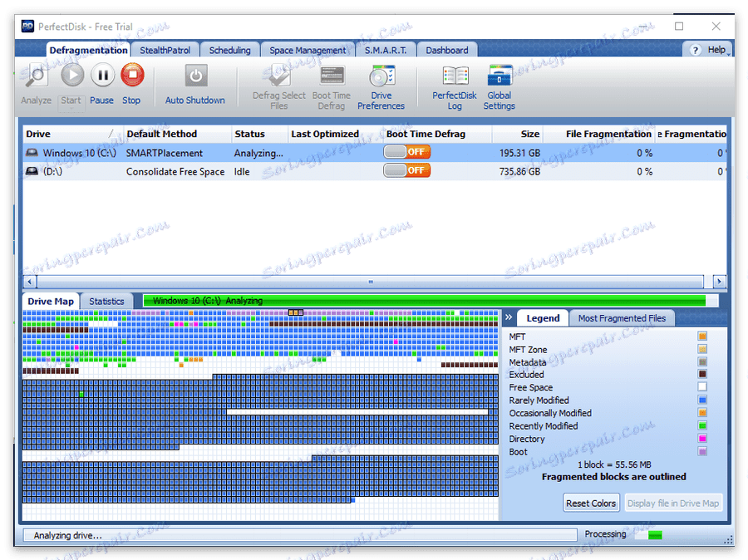Select the Drive Map tab
This screenshot has height=560, width=748.
(x=51, y=302)
